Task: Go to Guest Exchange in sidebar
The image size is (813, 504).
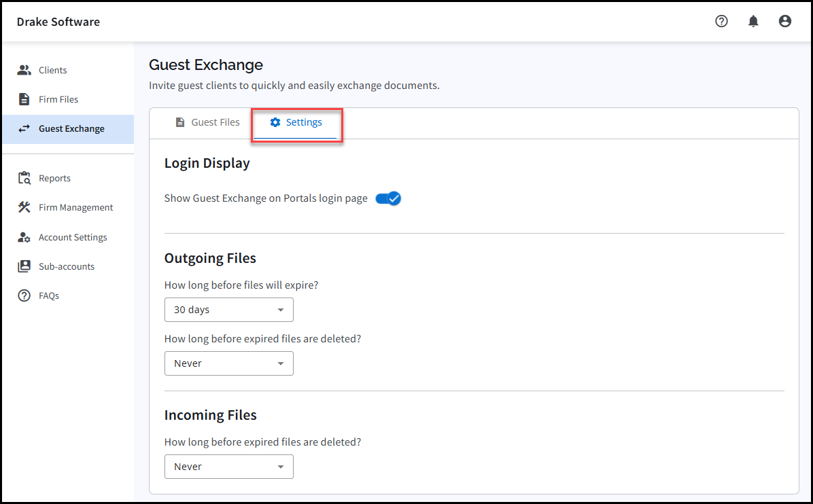Action: click(x=71, y=128)
